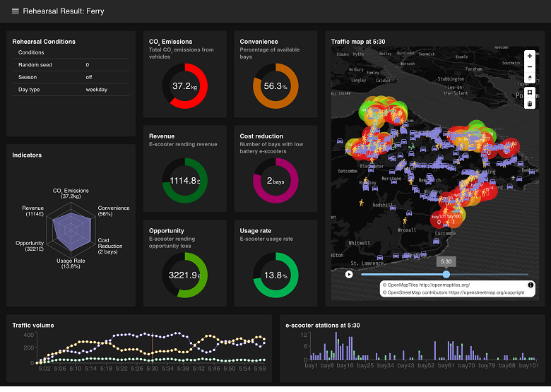Screen dimensions: 551x392
Task: Select the Revenue 1114.8 gauge
Action: (x=184, y=180)
